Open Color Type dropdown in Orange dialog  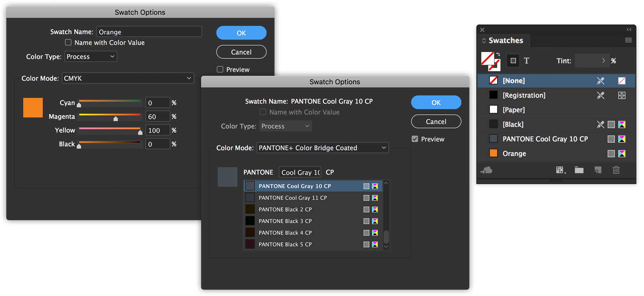pyautogui.click(x=91, y=56)
